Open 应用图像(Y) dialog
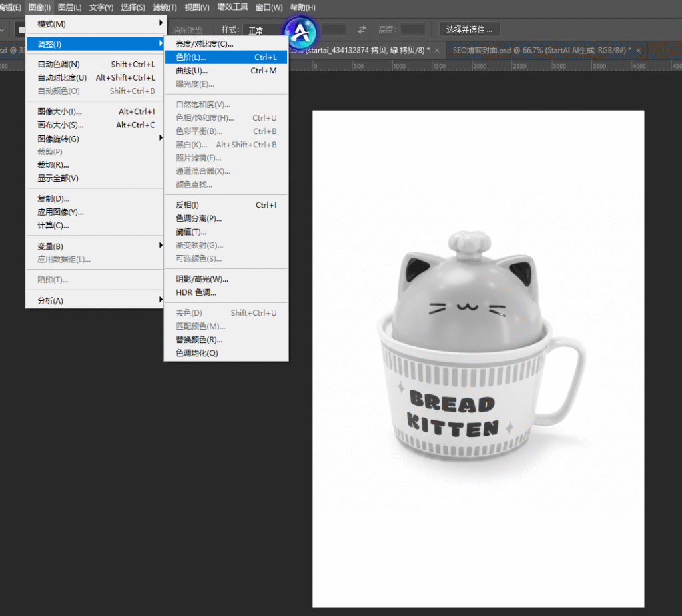 point(95,212)
